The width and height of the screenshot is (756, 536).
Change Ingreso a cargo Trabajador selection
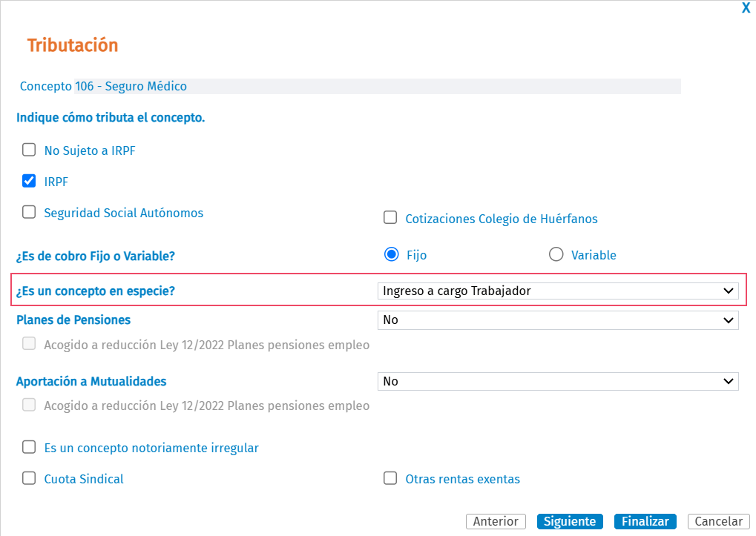pos(556,291)
